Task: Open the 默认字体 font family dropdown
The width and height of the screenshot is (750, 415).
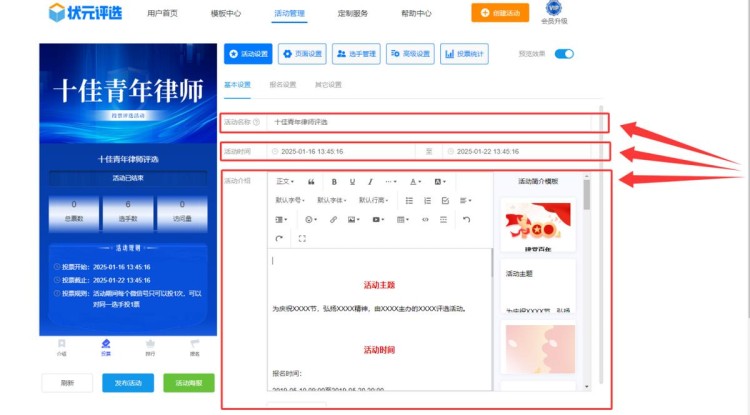Action: (x=333, y=201)
